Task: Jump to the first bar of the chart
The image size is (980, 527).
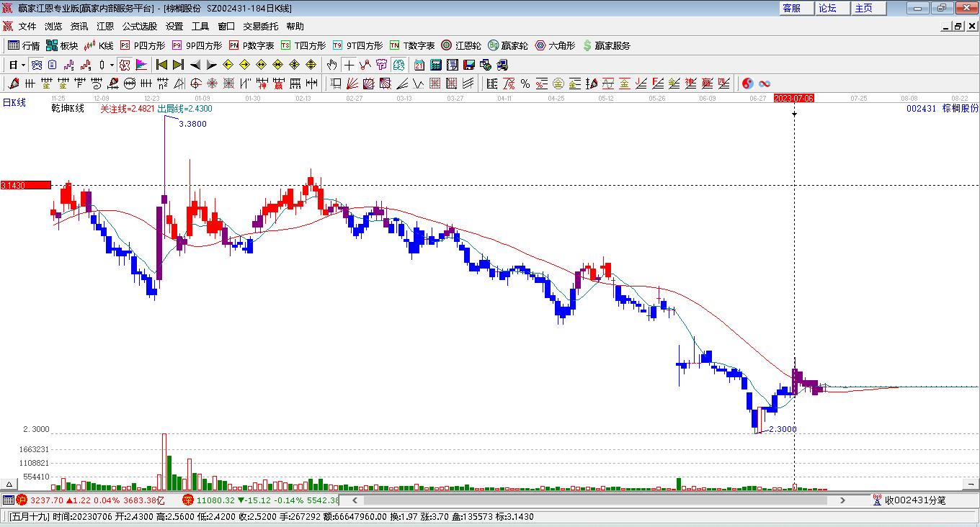Action: [161, 65]
